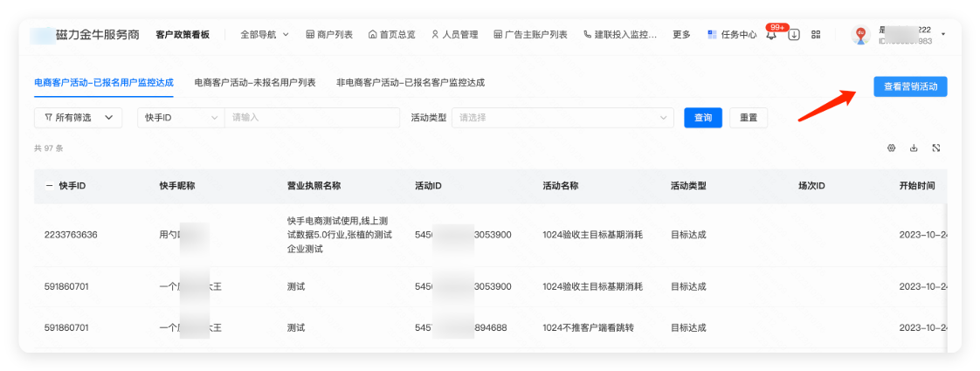This screenshot has width=980, height=371.
Task: Click the 查看营销活动 button
Action: [911, 86]
